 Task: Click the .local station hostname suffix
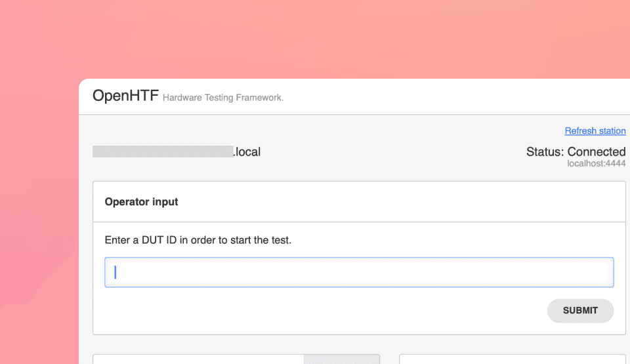pyautogui.click(x=247, y=152)
